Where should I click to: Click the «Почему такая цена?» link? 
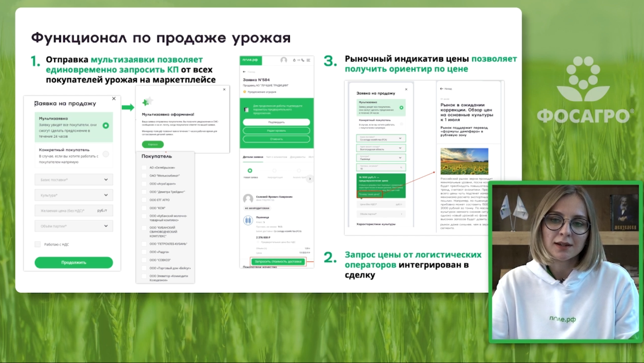pyautogui.click(x=370, y=194)
